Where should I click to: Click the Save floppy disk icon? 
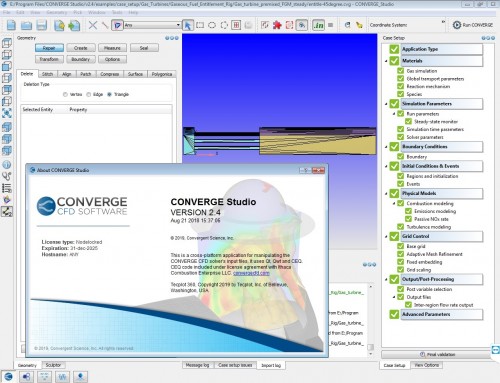(x=42, y=25)
